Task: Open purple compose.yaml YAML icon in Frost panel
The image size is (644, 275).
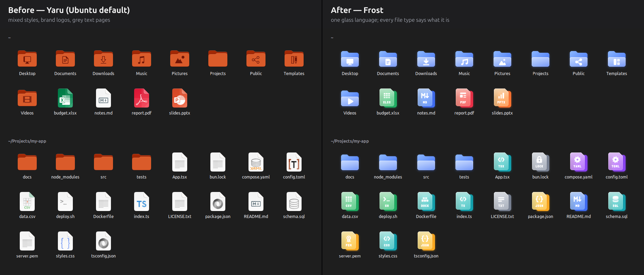Action: [579, 162]
